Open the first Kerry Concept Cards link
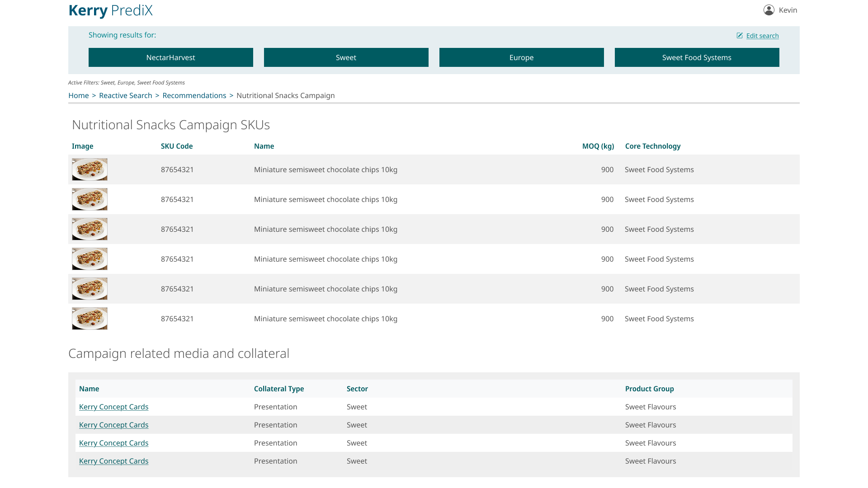868x488 pixels. [x=113, y=407]
